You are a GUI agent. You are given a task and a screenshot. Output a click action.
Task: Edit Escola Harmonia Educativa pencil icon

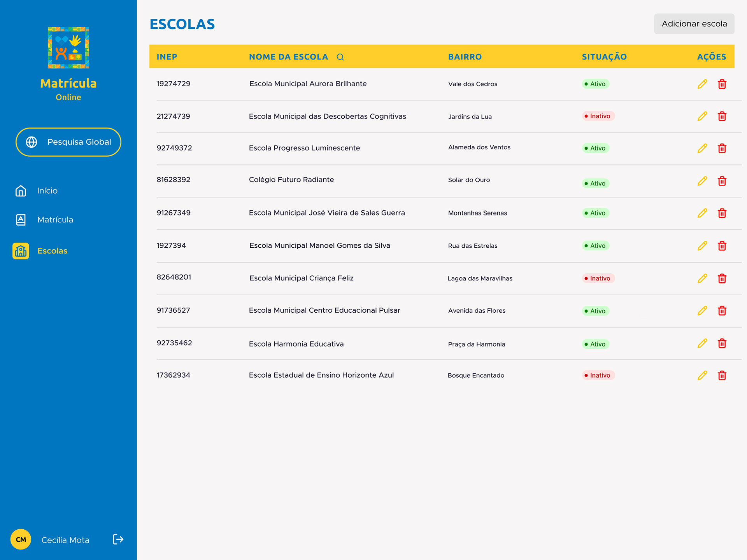pyautogui.click(x=702, y=343)
